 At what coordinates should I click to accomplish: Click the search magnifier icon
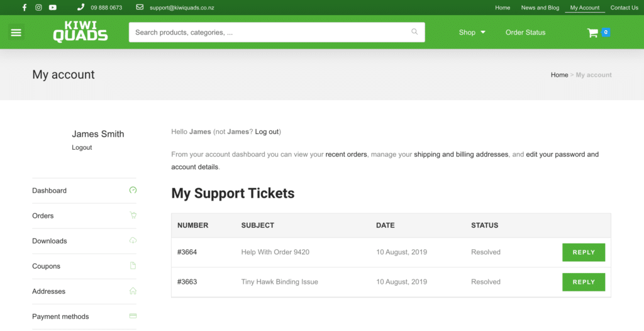414,31
